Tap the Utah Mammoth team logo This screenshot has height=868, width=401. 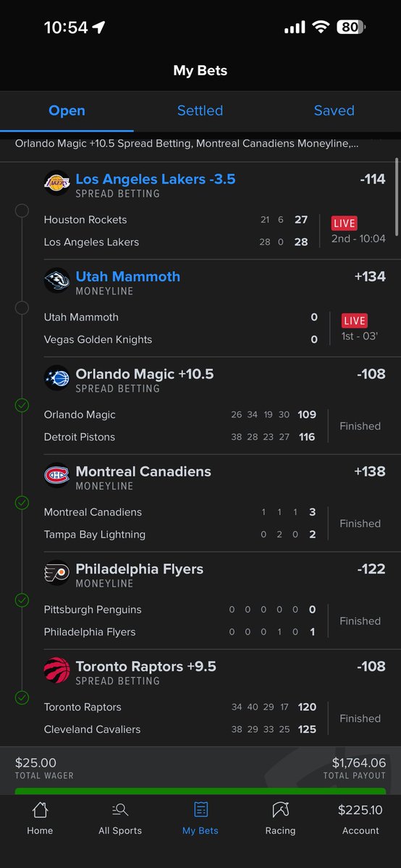57,281
